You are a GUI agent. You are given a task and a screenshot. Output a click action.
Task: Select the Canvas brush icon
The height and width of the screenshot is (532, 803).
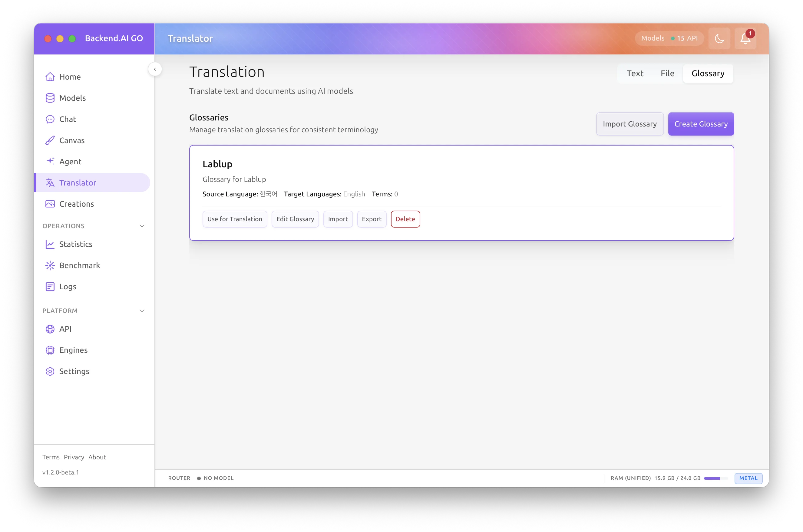pyautogui.click(x=50, y=140)
